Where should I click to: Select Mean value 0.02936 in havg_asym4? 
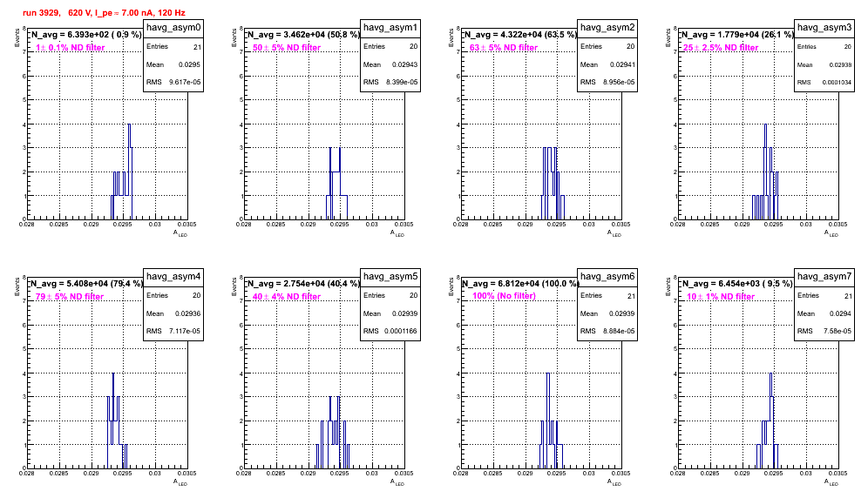click(187, 313)
